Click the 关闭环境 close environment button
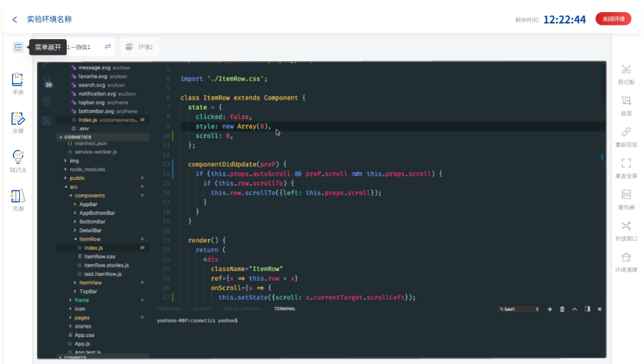Image resolution: width=644 pixels, height=364 pixels. coord(613,19)
